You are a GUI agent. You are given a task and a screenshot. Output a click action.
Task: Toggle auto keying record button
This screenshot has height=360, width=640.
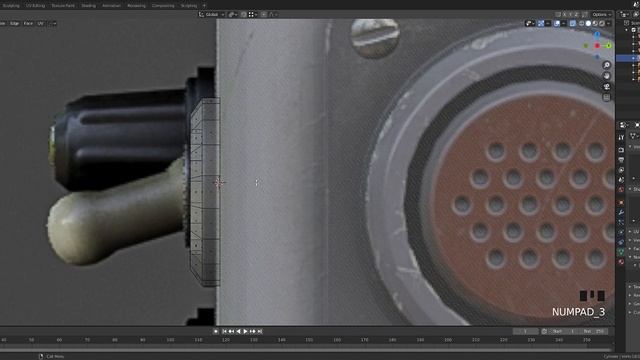tap(216, 331)
